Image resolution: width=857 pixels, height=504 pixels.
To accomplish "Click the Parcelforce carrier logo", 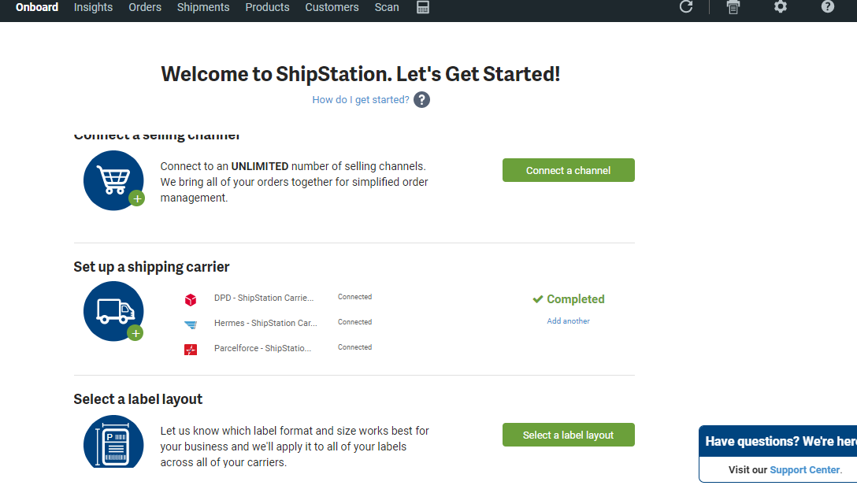I will (x=190, y=350).
